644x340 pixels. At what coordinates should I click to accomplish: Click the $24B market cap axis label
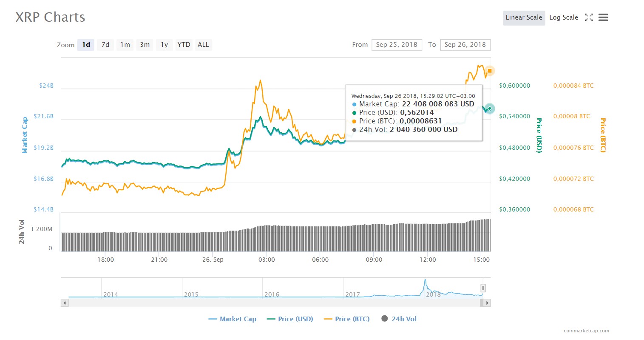point(46,86)
